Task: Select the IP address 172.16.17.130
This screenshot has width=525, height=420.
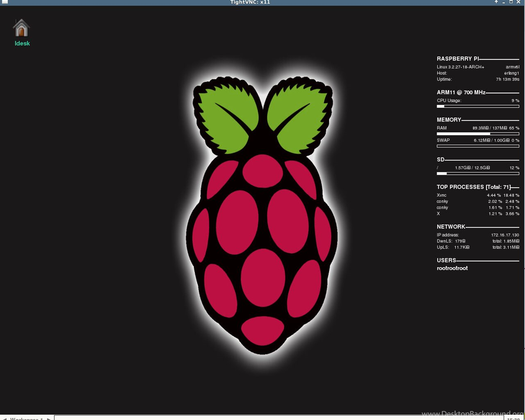Action: (x=505, y=235)
